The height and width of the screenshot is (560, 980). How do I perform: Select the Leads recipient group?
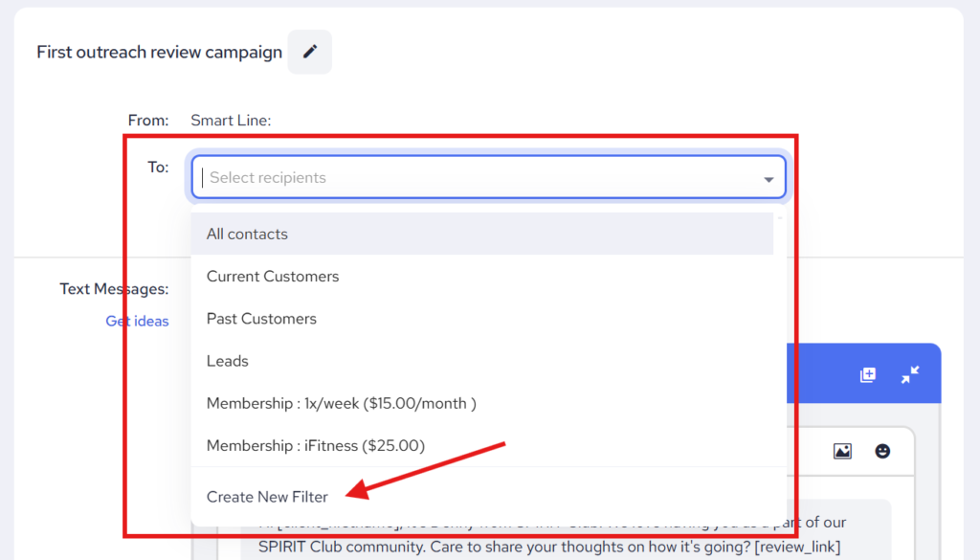click(228, 361)
